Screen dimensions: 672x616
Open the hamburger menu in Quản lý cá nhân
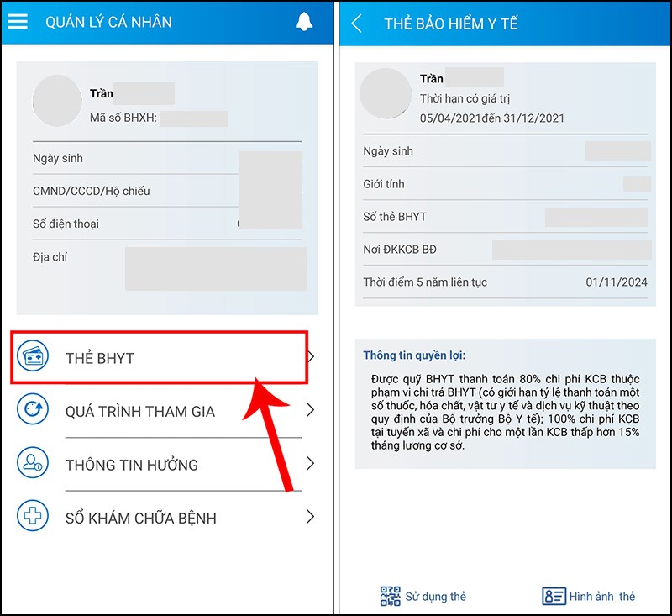point(18,22)
